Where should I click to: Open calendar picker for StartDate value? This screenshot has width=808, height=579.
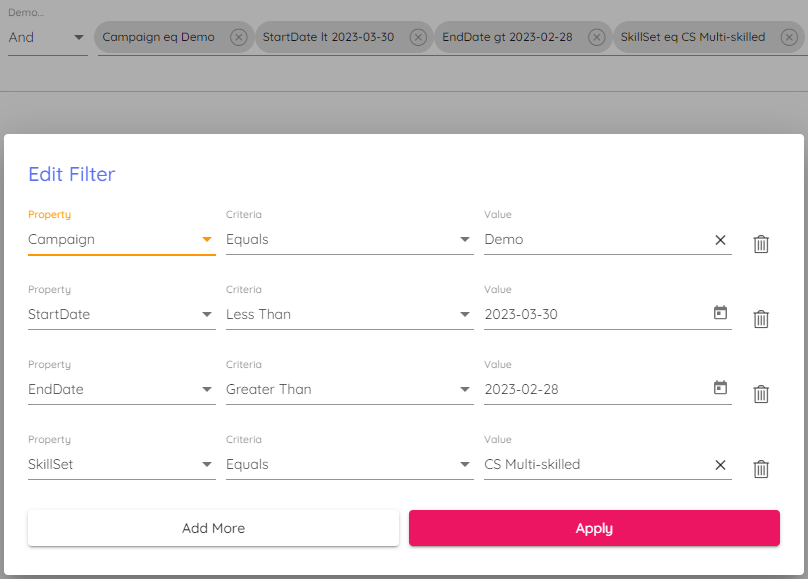(x=720, y=313)
